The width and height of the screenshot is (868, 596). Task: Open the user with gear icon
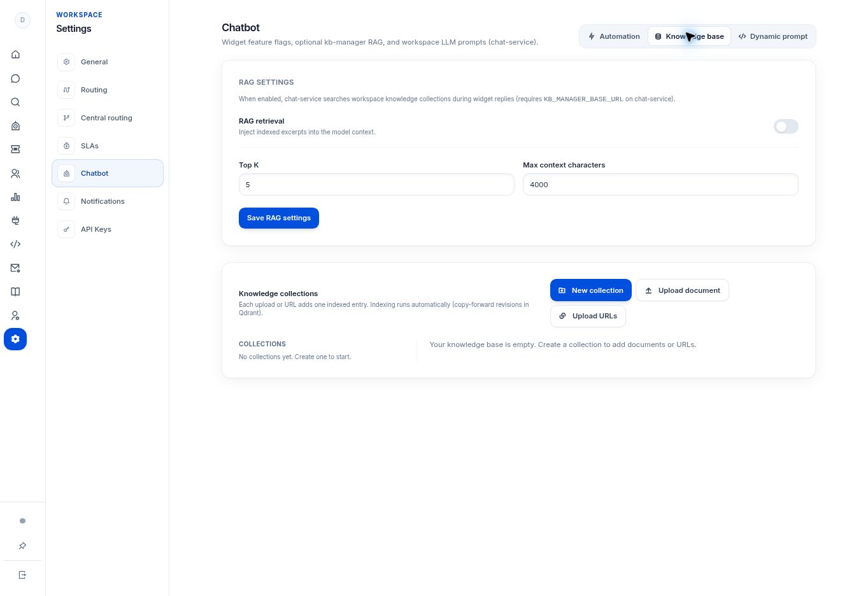(15, 315)
